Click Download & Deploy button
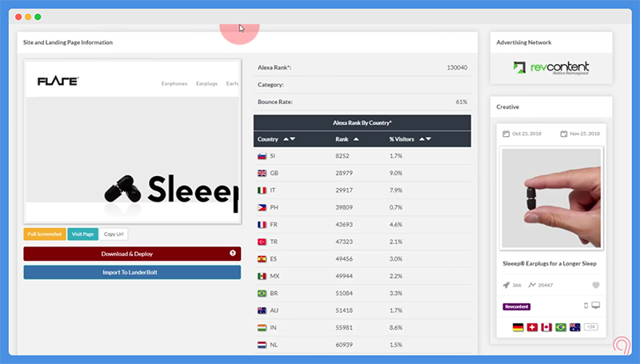The height and width of the screenshot is (364, 640). (x=132, y=254)
